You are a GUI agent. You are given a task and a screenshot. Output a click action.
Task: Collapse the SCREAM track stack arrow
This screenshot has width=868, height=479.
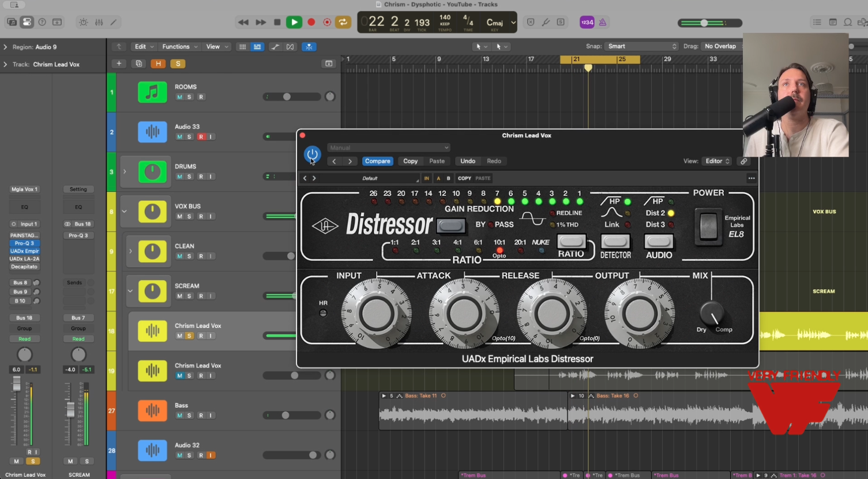[130, 291]
